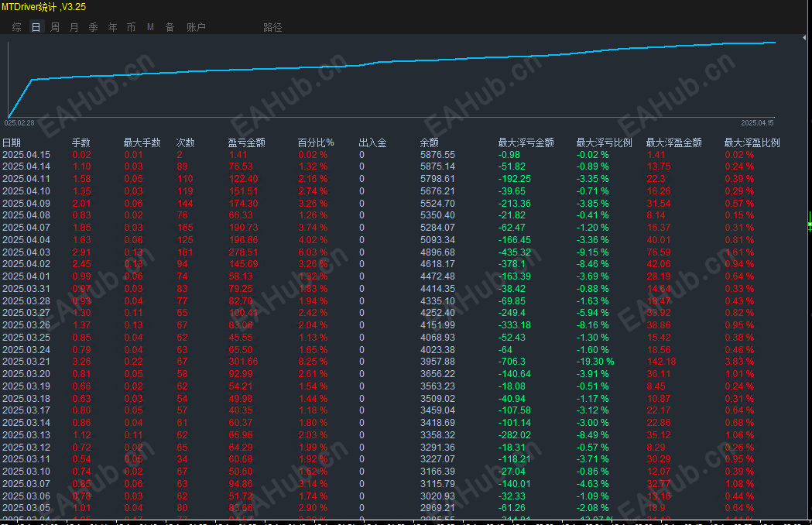Click chart end date label 2025.04.15

[757, 123]
